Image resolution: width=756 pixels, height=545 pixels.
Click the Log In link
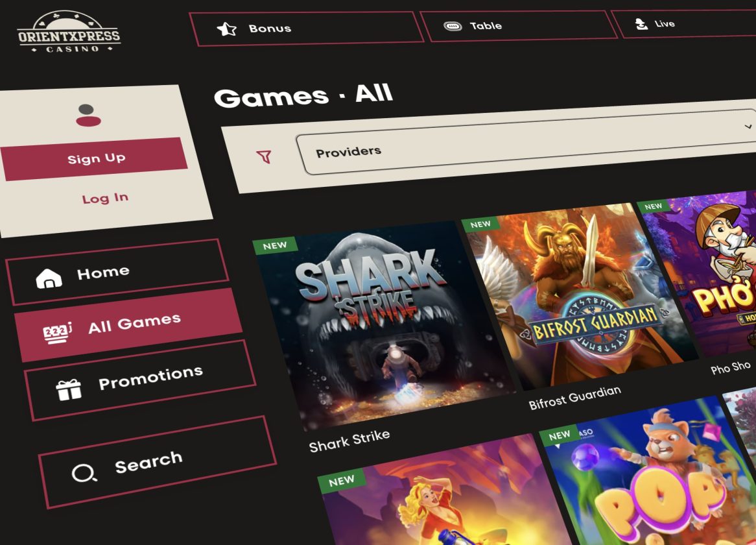click(x=105, y=199)
